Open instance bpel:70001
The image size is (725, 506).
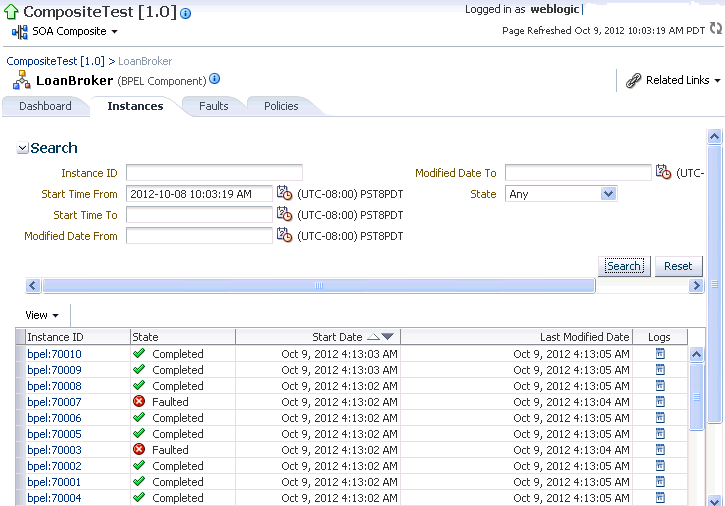pyautogui.click(x=54, y=482)
